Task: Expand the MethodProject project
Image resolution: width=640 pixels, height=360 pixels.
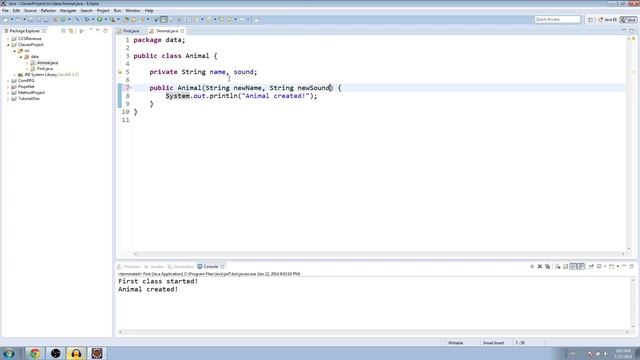Action: coord(8,93)
